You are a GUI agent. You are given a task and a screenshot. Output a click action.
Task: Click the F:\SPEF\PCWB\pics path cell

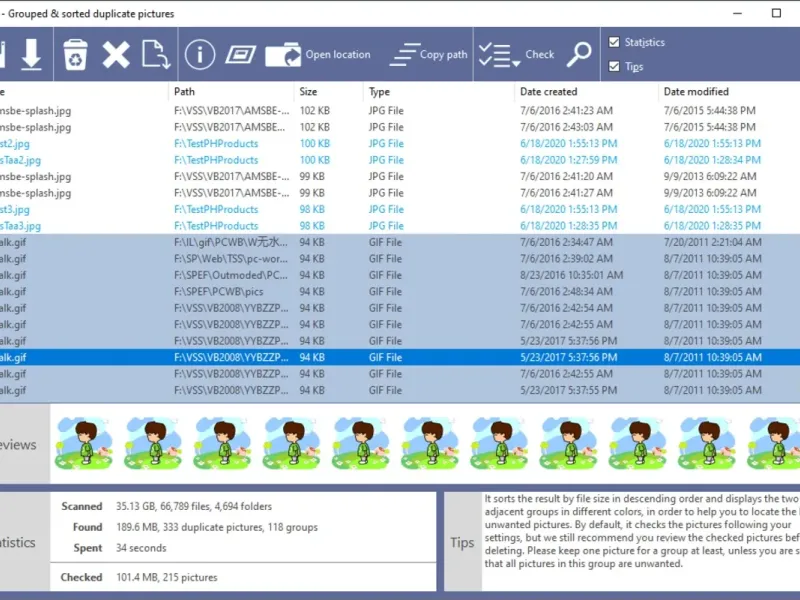click(x=218, y=291)
